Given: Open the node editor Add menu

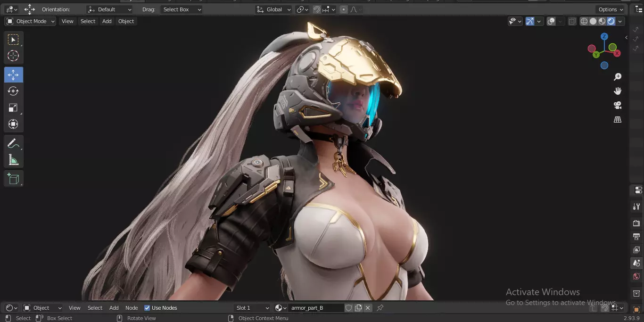Looking at the screenshot, I should [x=114, y=308].
